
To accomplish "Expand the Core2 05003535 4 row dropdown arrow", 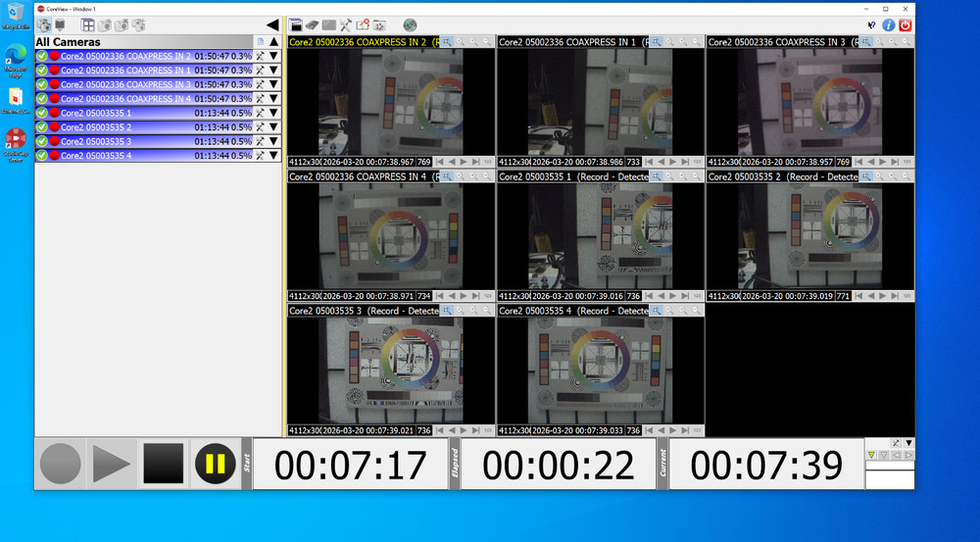I will coord(273,155).
